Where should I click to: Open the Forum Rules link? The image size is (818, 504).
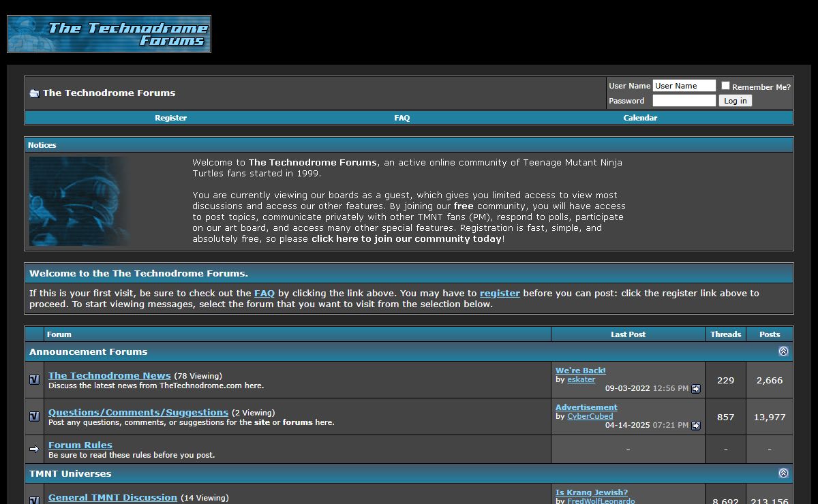(x=80, y=445)
